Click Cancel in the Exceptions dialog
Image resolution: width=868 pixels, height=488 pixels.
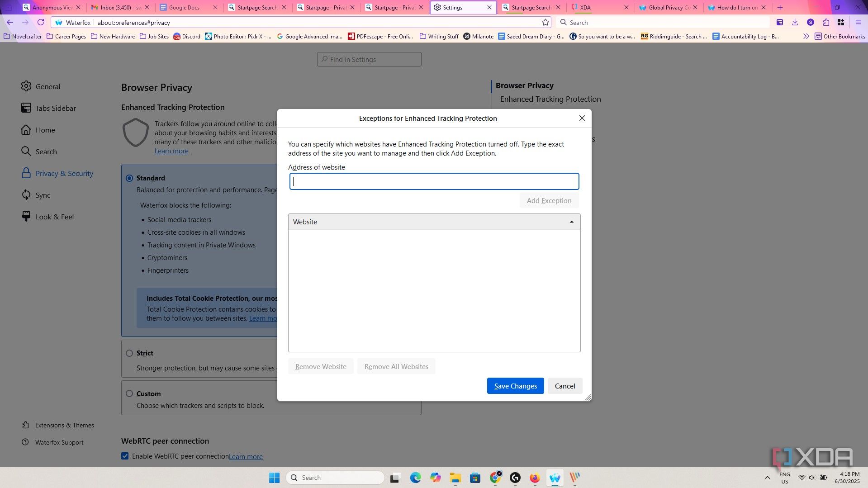coord(565,386)
